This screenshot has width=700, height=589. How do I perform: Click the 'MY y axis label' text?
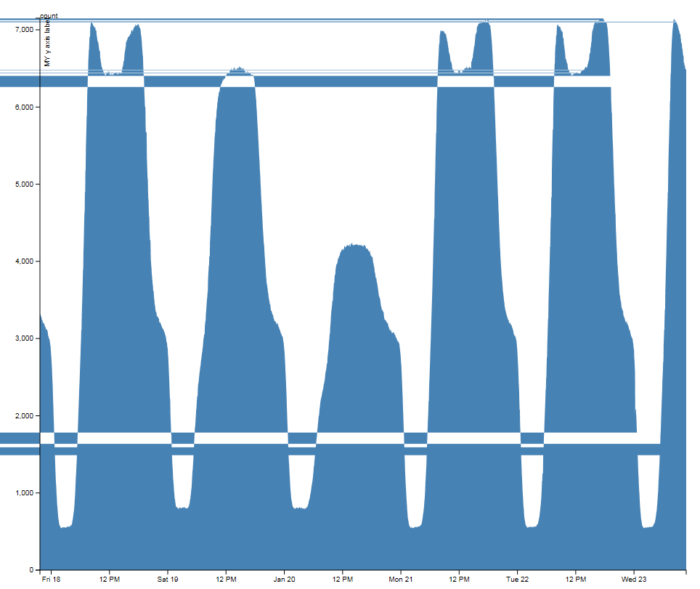click(47, 44)
